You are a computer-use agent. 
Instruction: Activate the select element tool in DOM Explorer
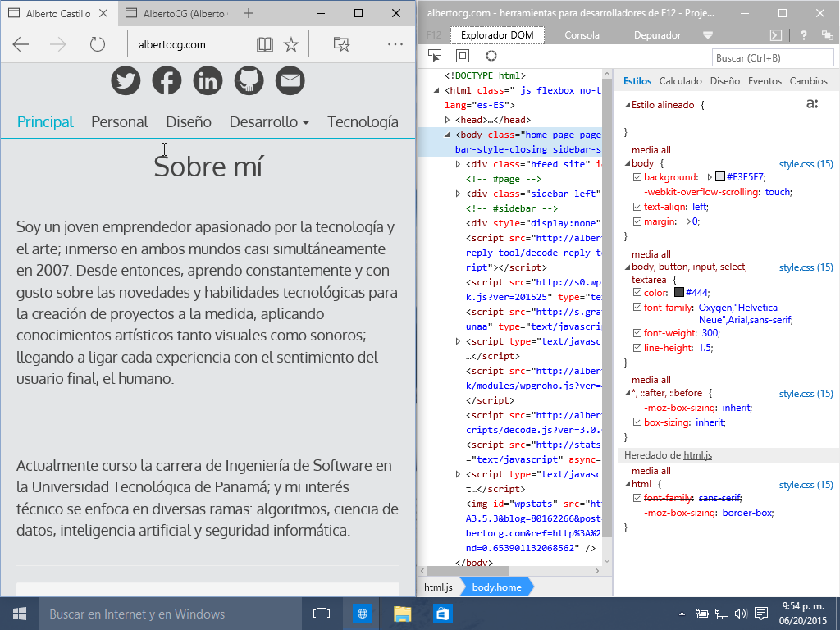[x=435, y=56]
